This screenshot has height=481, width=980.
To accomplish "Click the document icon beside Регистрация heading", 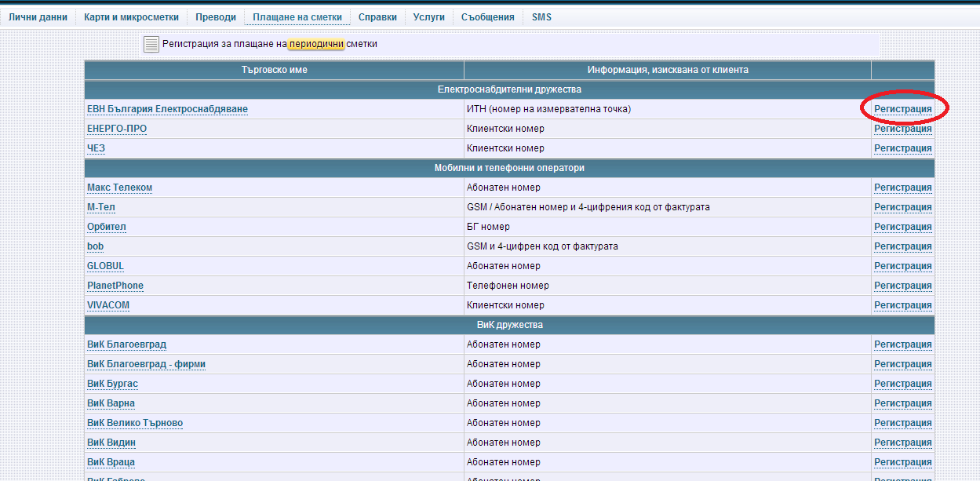I will 151,45.
